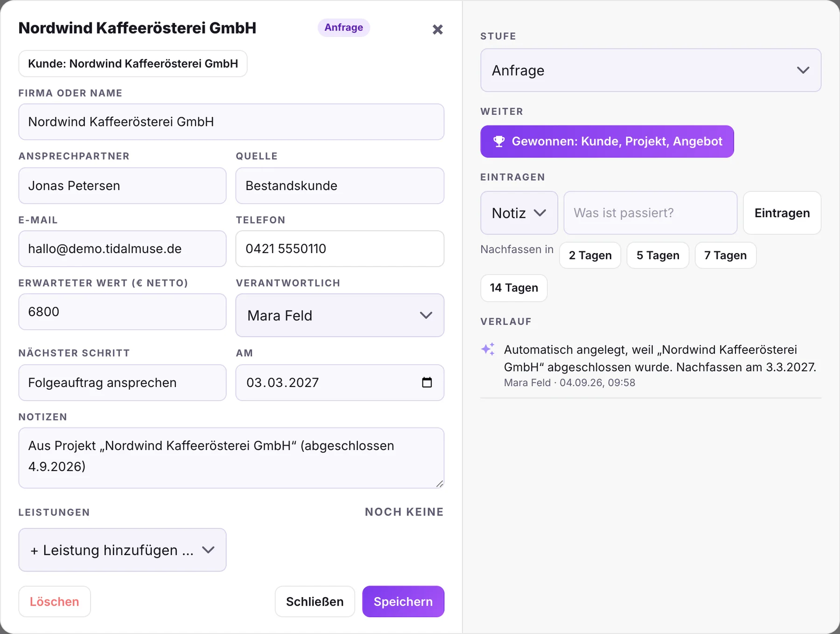This screenshot has height=634, width=840.
Task: Click the date field 03.03.2027
Action: 340,383
